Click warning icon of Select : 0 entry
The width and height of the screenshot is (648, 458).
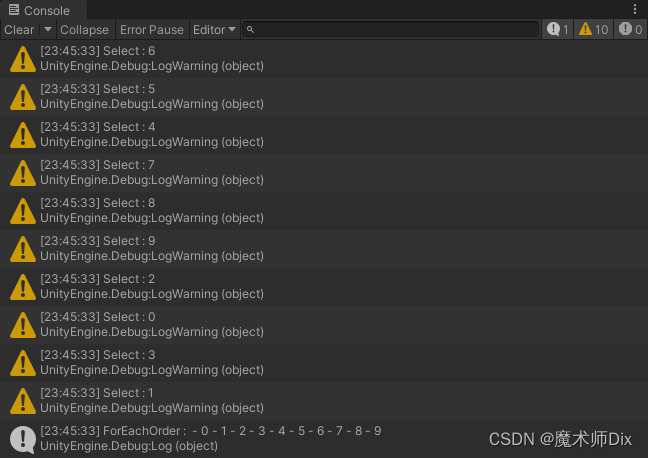tap(23, 325)
